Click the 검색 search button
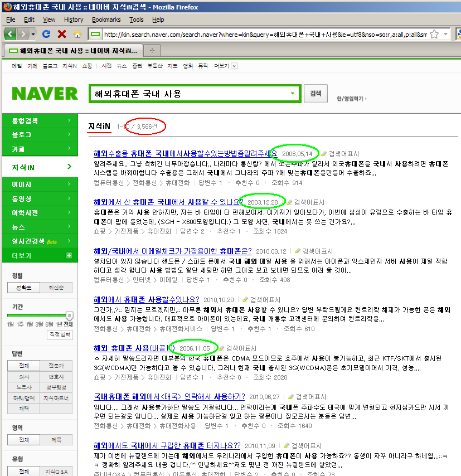 point(316,94)
